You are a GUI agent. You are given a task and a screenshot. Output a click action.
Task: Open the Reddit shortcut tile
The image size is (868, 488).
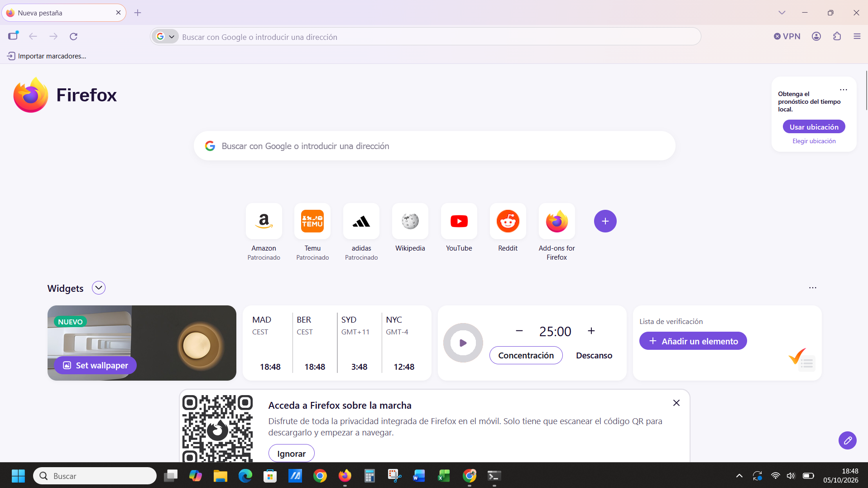pos(508,221)
